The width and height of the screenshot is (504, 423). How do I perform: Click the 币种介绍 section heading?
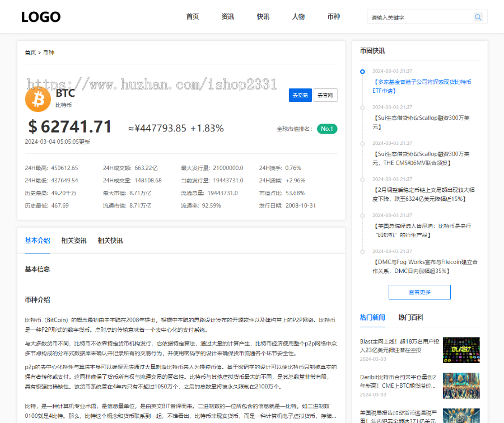tap(38, 300)
